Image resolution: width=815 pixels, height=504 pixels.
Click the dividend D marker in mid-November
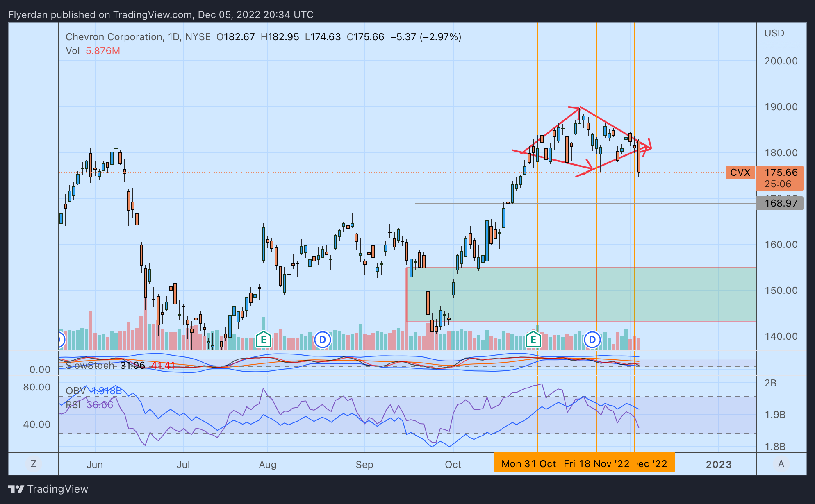(592, 340)
